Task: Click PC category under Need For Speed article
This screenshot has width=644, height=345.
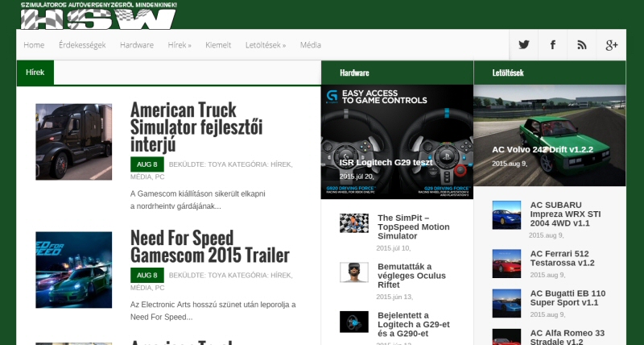Action: [x=159, y=288]
